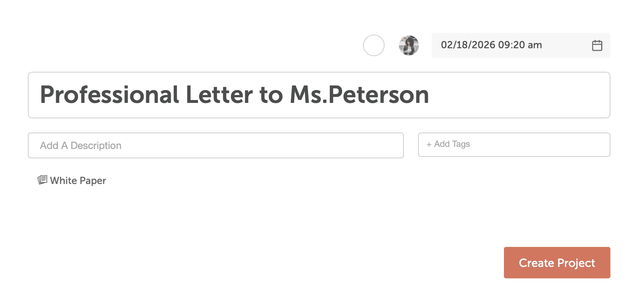644x308 pixels.
Task: Switch focus to the White Paper label
Action: click(78, 180)
